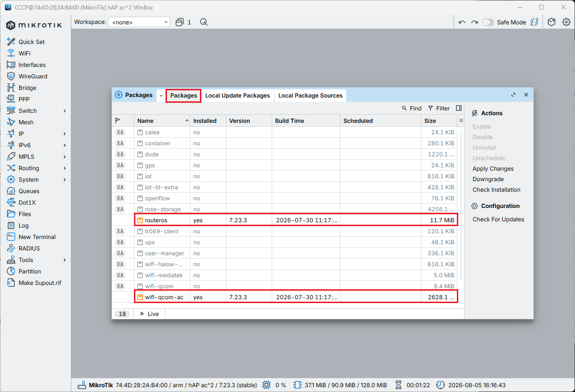Select the wifi-mediatek package row
Viewport: 575px width, 392px height.
point(285,275)
